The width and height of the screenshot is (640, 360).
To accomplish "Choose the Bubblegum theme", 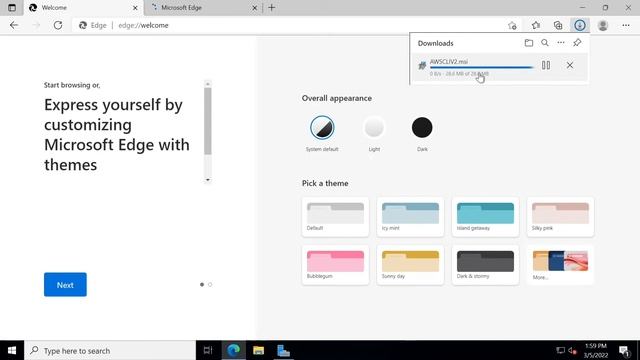I will point(336,265).
